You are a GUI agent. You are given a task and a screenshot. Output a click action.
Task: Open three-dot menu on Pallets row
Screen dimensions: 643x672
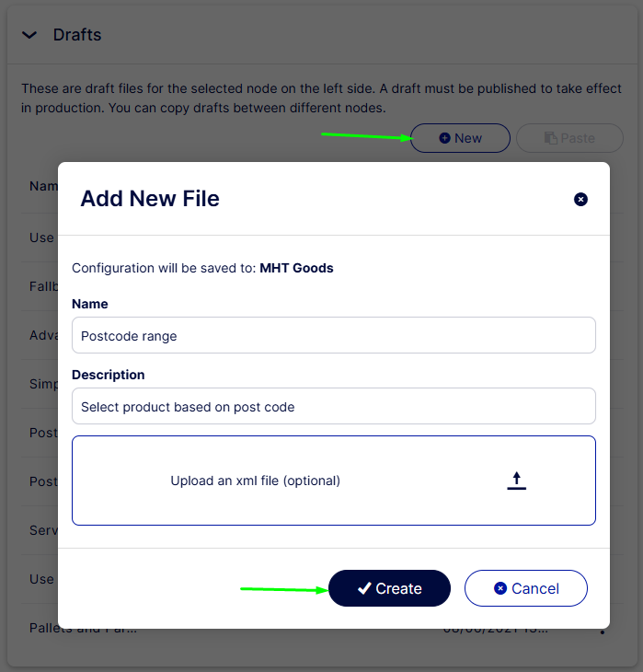603,631
